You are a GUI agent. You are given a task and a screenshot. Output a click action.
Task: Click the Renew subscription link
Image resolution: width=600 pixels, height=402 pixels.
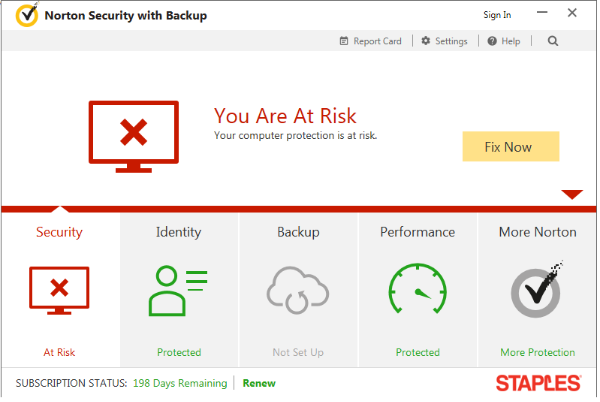pyautogui.click(x=259, y=383)
